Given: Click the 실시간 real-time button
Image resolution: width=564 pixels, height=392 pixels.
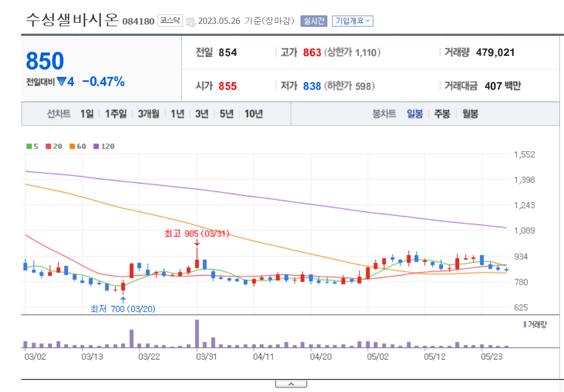Looking at the screenshot, I should (x=314, y=21).
